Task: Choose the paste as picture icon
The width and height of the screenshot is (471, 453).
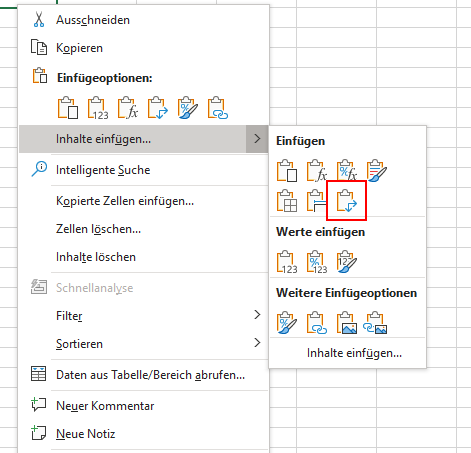Action: (347, 323)
